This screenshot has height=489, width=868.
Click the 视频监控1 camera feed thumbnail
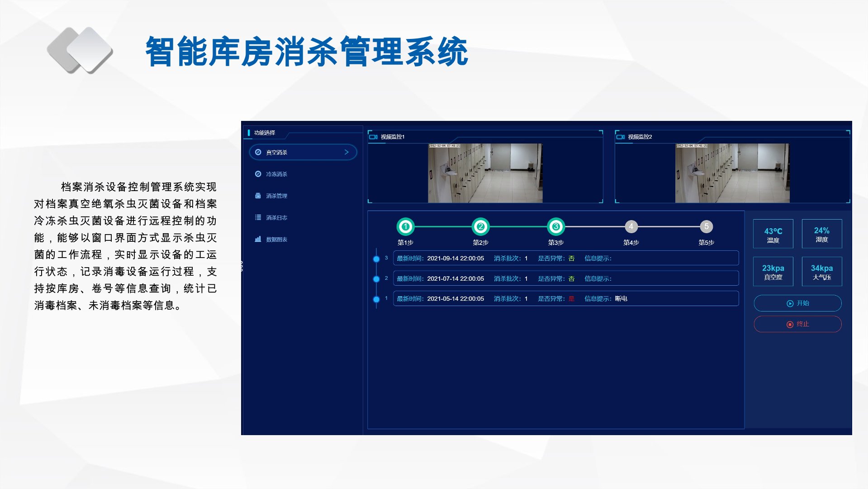(x=485, y=173)
